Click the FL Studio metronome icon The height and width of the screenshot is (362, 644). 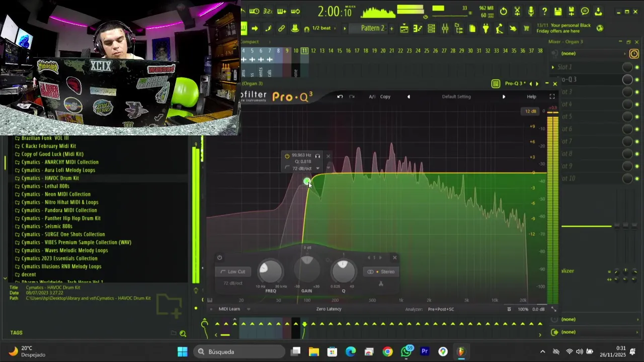[x=243, y=11]
